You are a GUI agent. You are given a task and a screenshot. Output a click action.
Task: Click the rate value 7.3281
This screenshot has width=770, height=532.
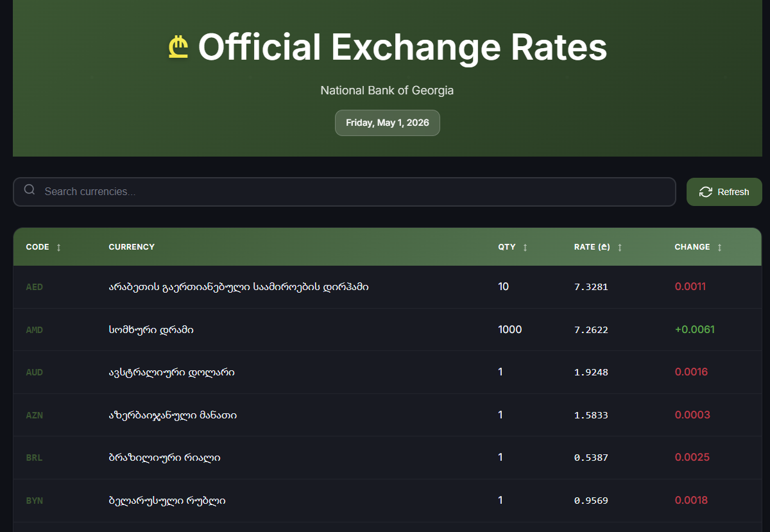tap(591, 287)
